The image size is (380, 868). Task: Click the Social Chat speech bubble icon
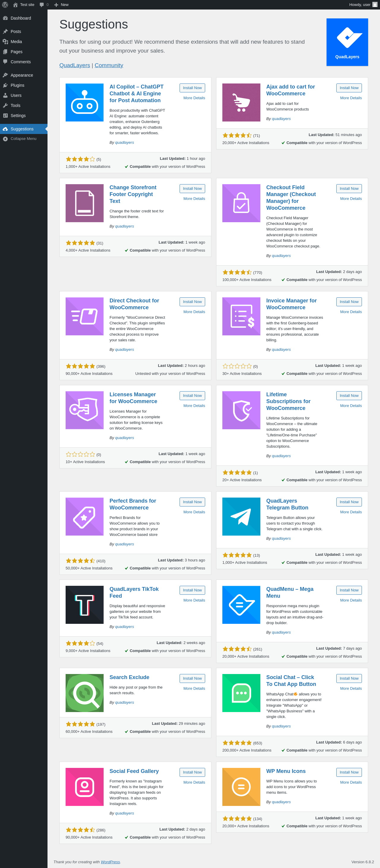tap(241, 693)
